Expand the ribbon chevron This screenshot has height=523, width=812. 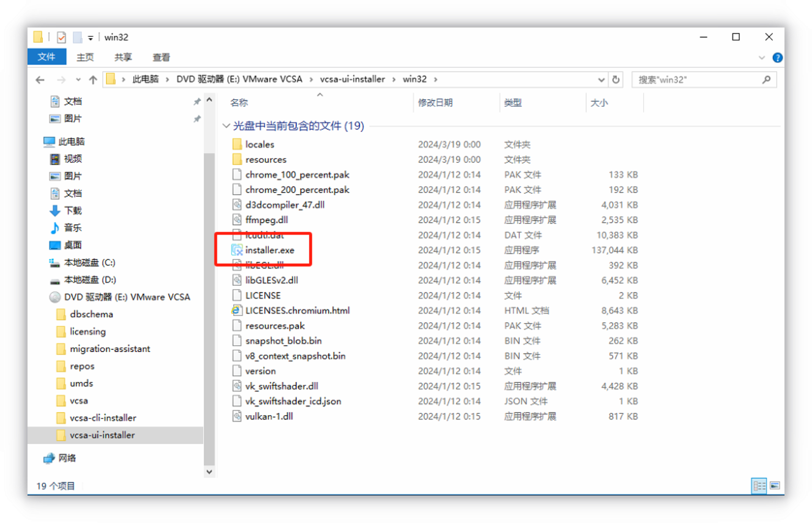point(762,57)
